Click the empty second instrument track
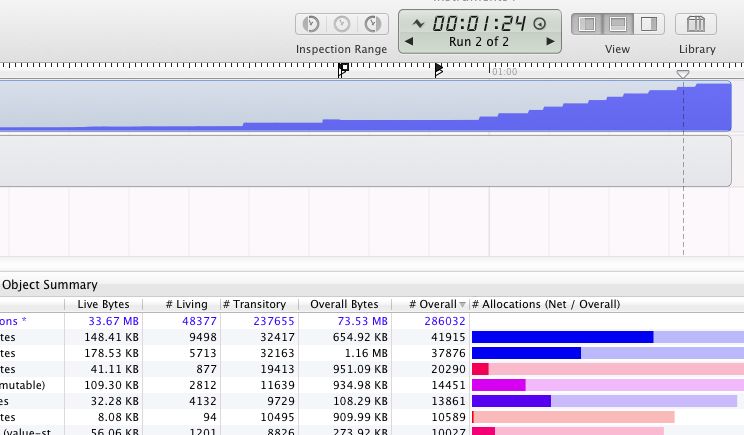 coord(365,161)
